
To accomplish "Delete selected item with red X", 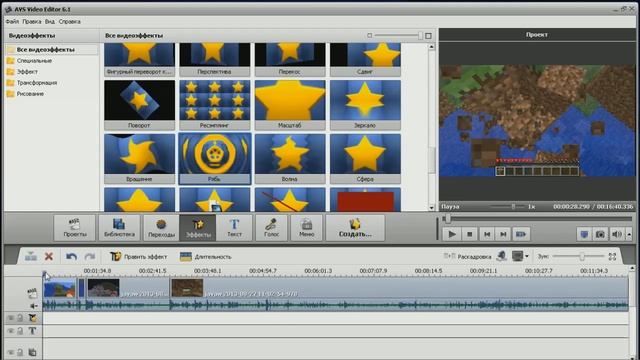I will (49, 256).
